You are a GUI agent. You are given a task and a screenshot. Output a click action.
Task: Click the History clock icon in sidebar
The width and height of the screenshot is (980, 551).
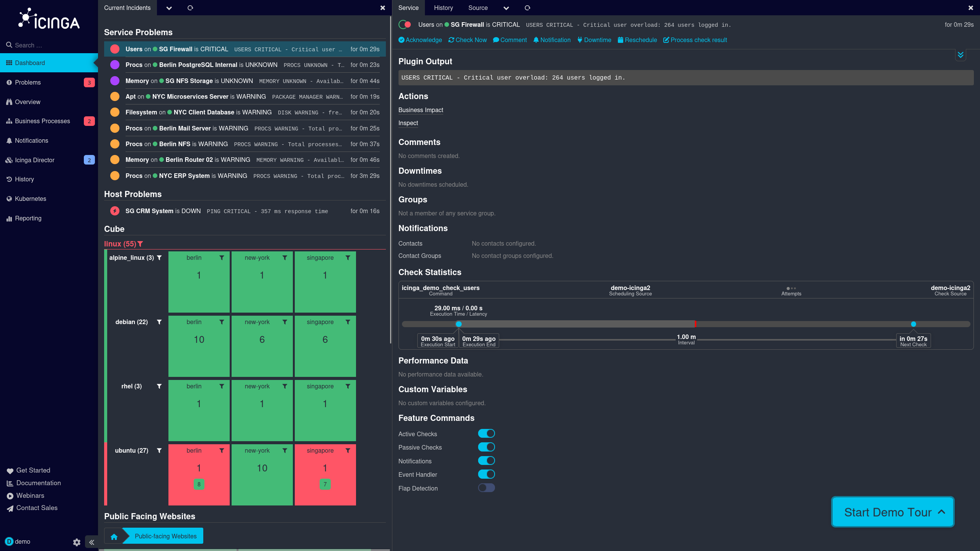click(x=9, y=179)
